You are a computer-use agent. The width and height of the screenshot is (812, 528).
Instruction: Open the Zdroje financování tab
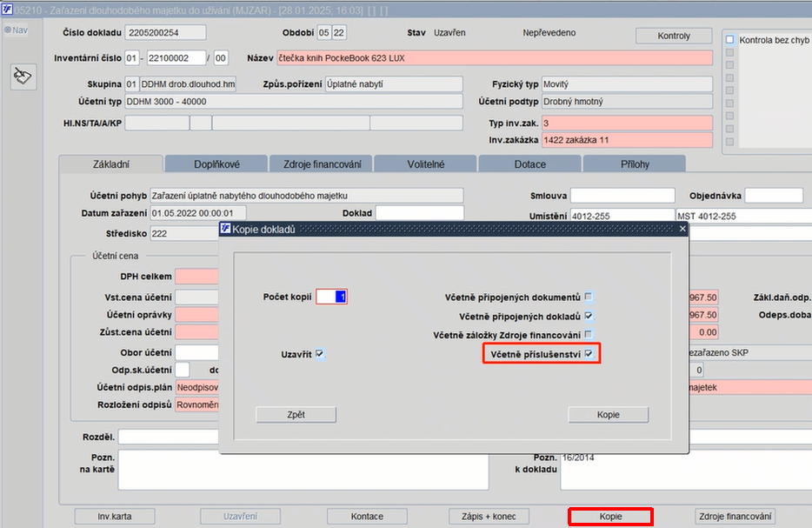click(322, 164)
